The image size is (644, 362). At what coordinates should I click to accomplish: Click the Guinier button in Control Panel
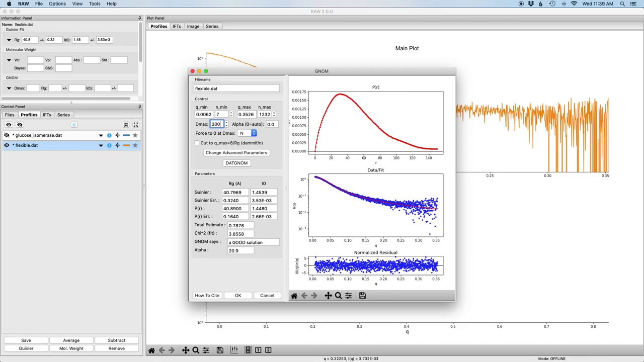[x=26, y=348]
